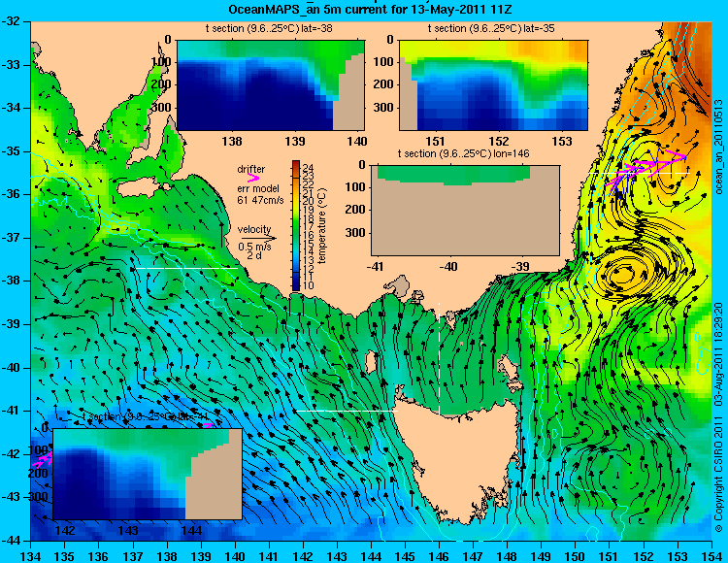This screenshot has height=563, width=728.
Task: Click the temperature color bar scale
Action: click(296, 226)
